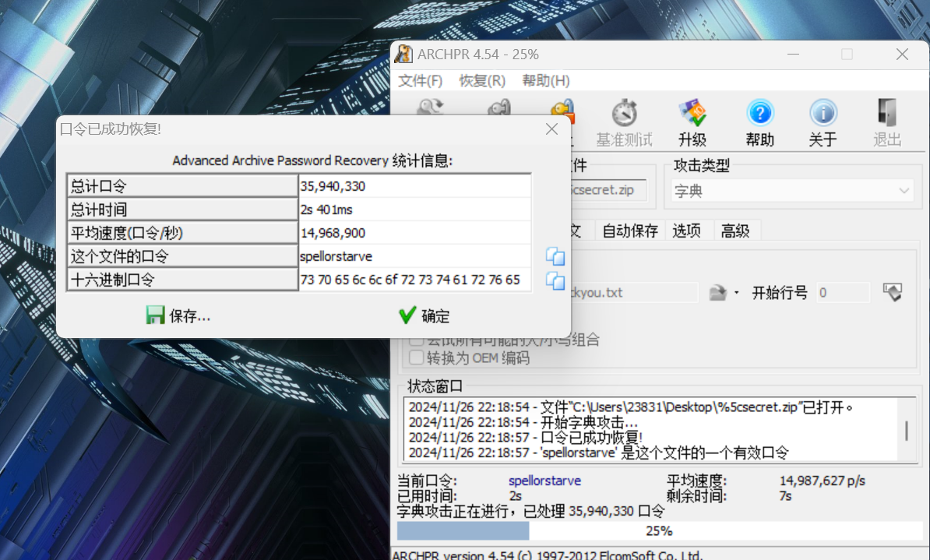930x560 pixels.
Task: Click the 保存... button in the dialog
Action: pos(178,315)
